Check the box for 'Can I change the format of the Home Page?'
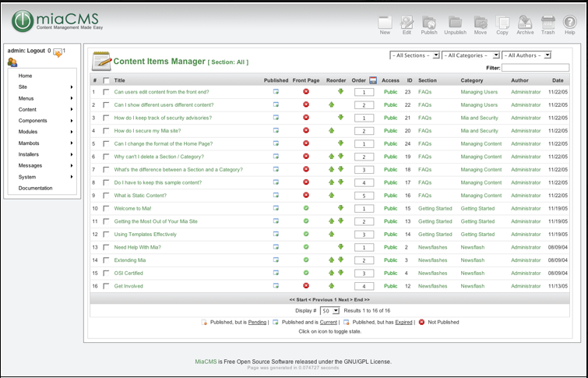 click(106, 143)
